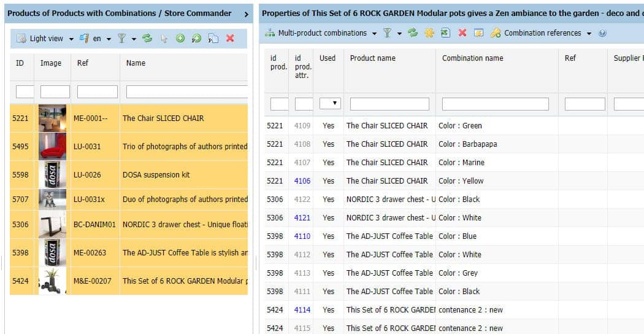Image resolution: width=644 pixels, height=334 pixels.
Task: Click the refresh icon in combinations toolbar
Action: 413,33
